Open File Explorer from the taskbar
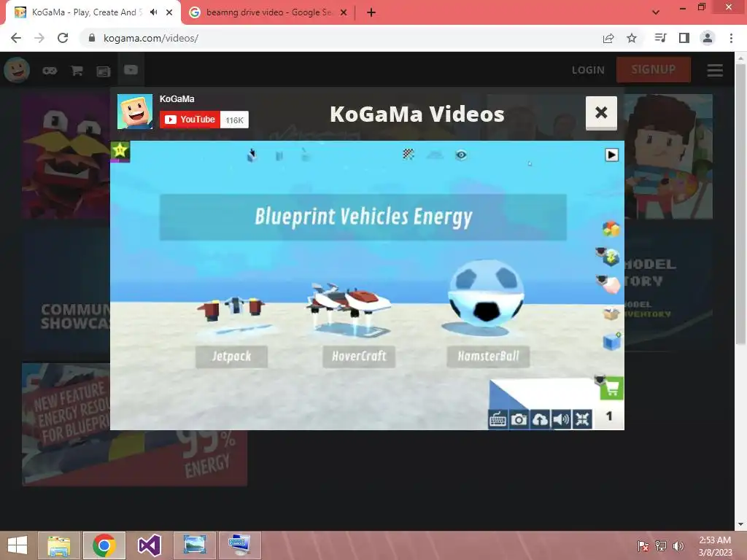This screenshot has height=560, width=747. click(x=59, y=545)
